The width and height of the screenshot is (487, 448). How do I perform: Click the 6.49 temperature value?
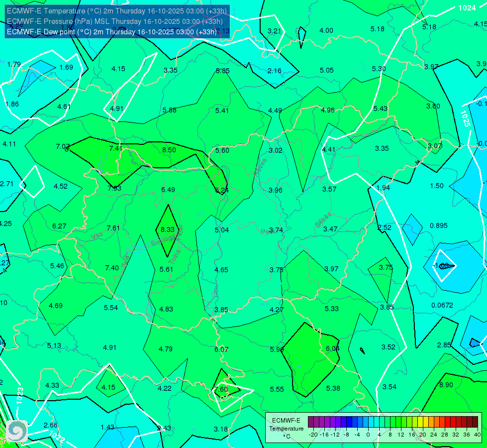coord(168,190)
